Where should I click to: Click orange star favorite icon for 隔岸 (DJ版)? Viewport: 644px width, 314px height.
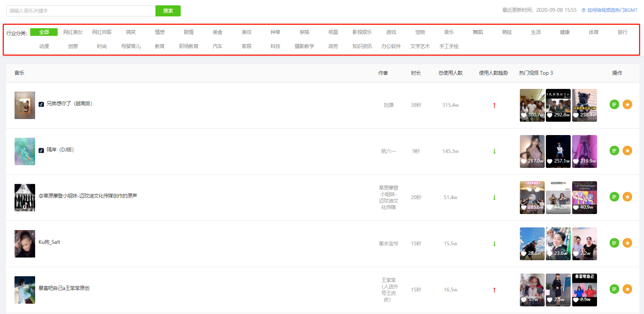click(627, 150)
